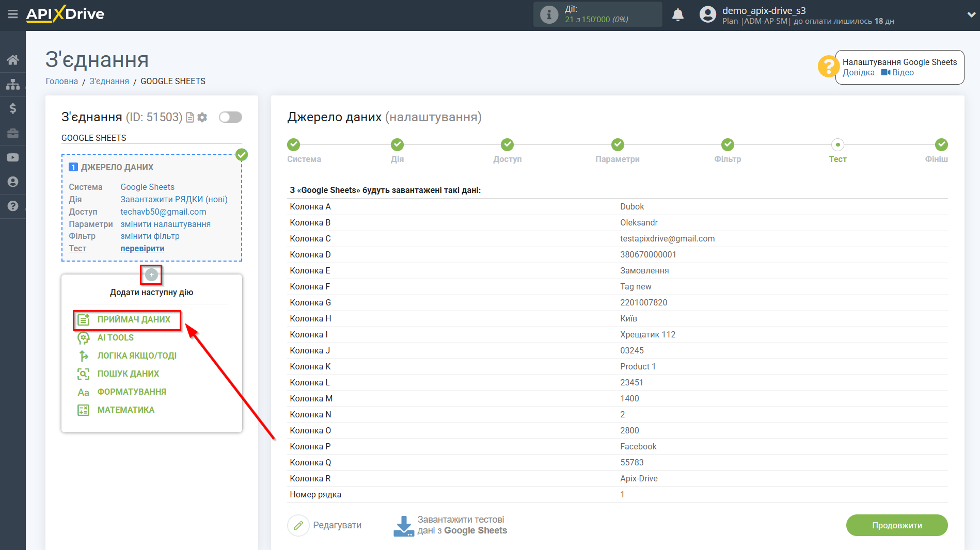Open the YouTube video sidebar icon
Screen dimensions: 980x550
(x=13, y=157)
